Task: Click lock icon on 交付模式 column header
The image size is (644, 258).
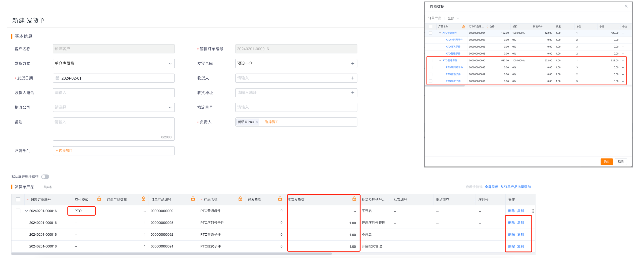Action: click(99, 199)
